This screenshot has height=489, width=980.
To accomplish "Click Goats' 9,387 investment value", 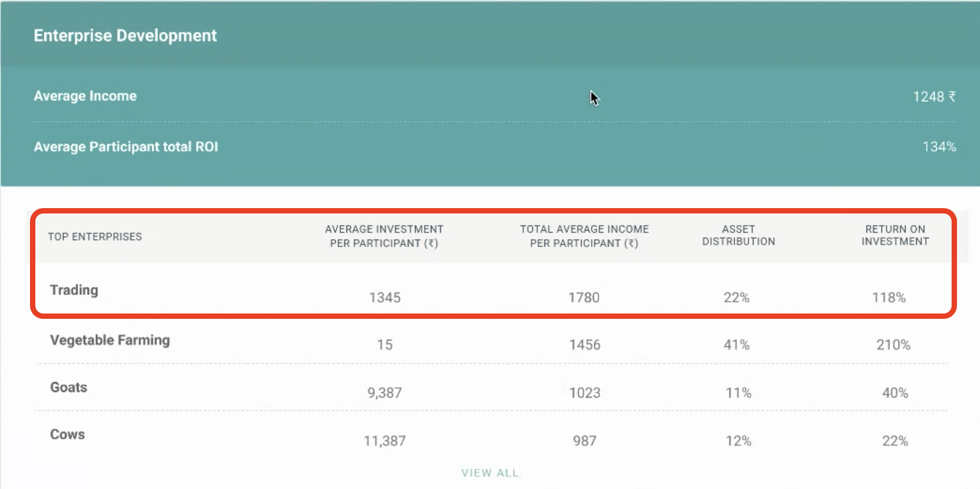I will point(385,393).
